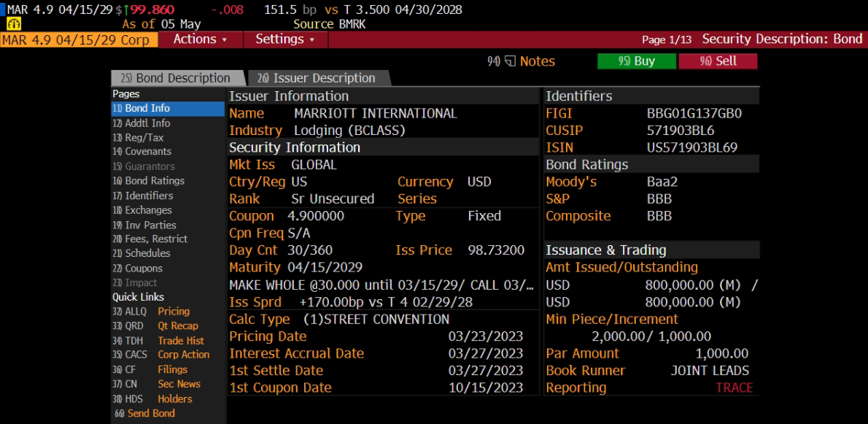Image resolution: width=868 pixels, height=424 pixels.
Task: Click the Source BMRK label
Action: click(x=330, y=24)
